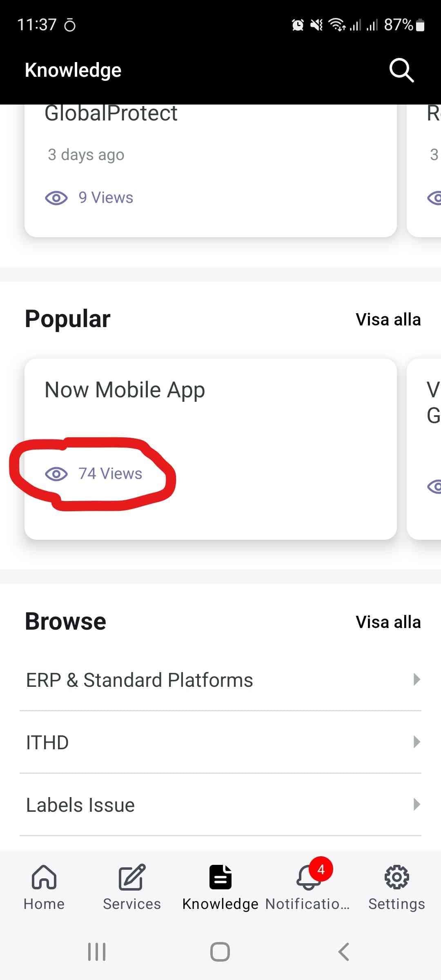This screenshot has height=980, width=441.
Task: Expand ERP & Standard Platforms category
Action: [220, 680]
